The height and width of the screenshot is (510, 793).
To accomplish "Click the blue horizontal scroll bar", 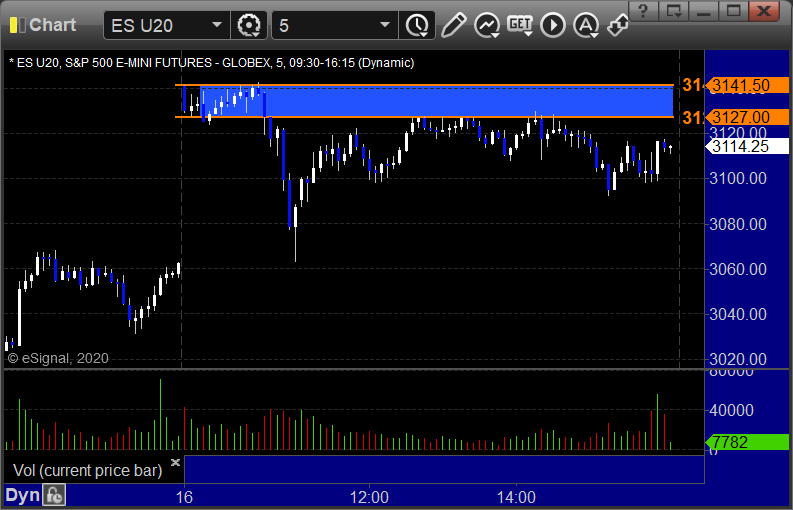I will pos(444,469).
